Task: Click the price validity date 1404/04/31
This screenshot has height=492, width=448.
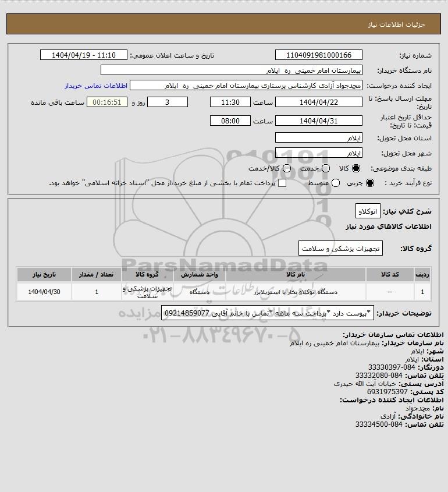Action: (318, 121)
